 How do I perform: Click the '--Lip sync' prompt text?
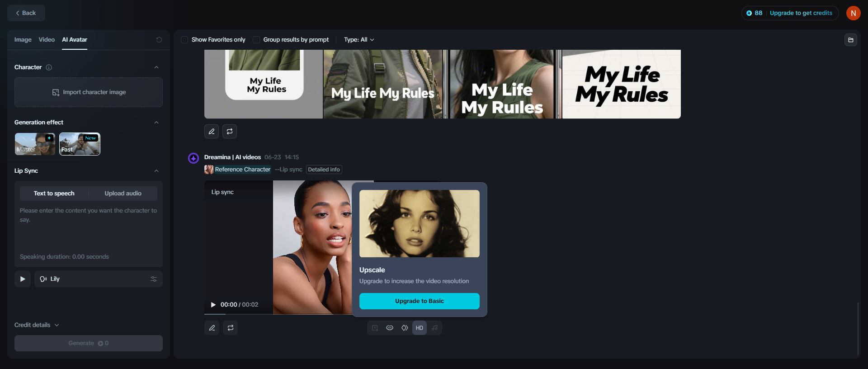pyautogui.click(x=288, y=170)
